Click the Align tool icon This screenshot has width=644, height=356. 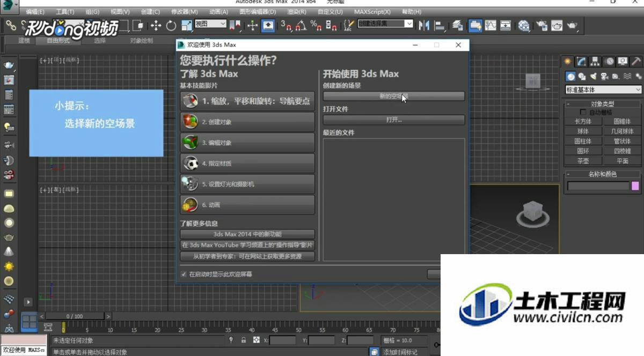tap(440, 25)
